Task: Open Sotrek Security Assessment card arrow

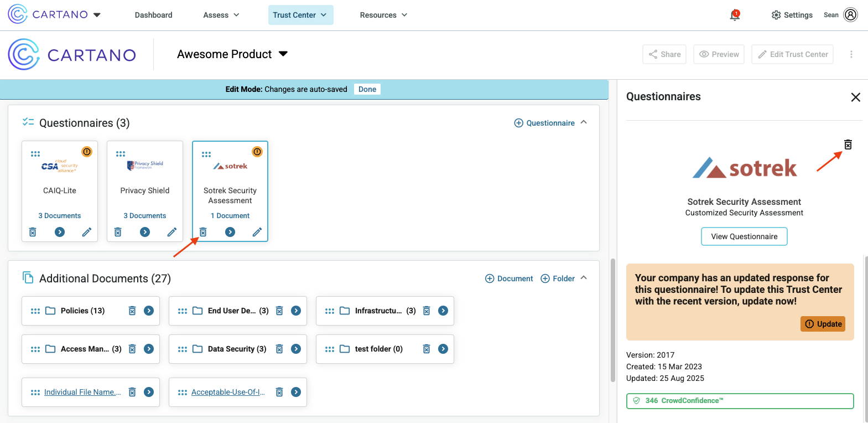Action: coord(230,232)
